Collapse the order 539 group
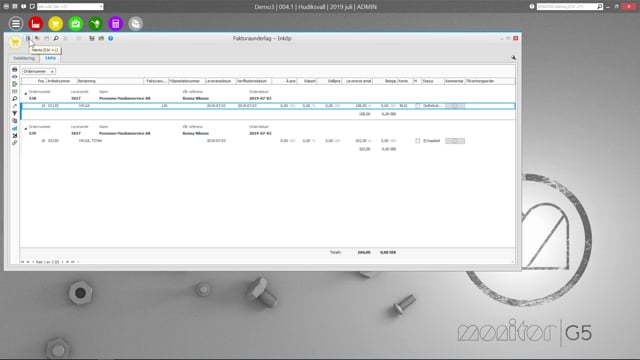The height and width of the screenshot is (360, 640). 26,129
